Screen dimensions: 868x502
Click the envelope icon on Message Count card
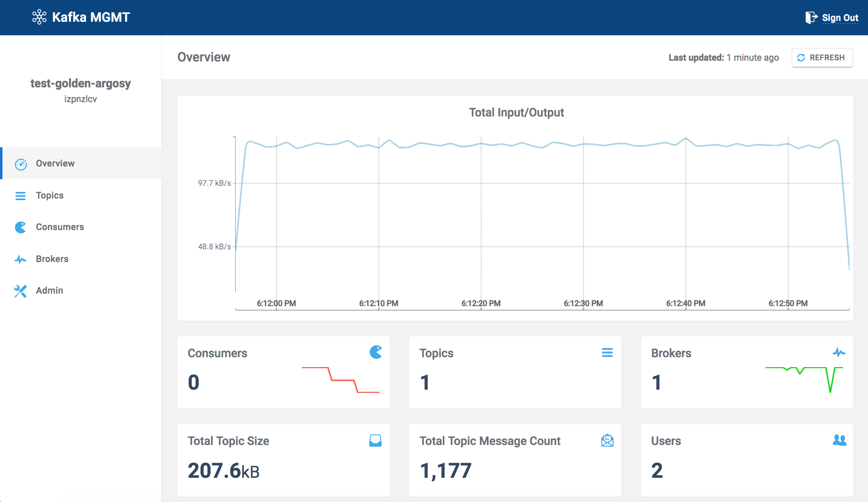pos(607,440)
